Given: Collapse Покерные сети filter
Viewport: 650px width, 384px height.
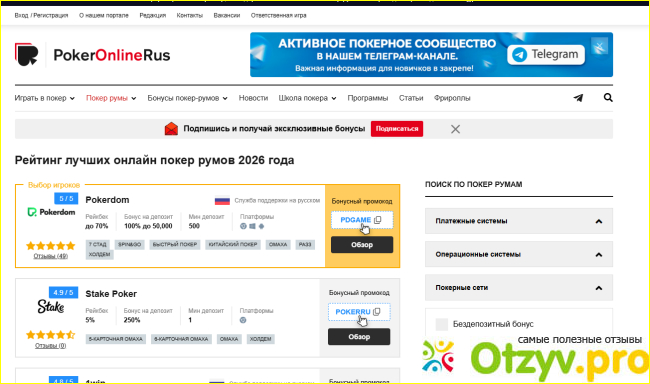Looking at the screenshot, I should tap(519, 288).
